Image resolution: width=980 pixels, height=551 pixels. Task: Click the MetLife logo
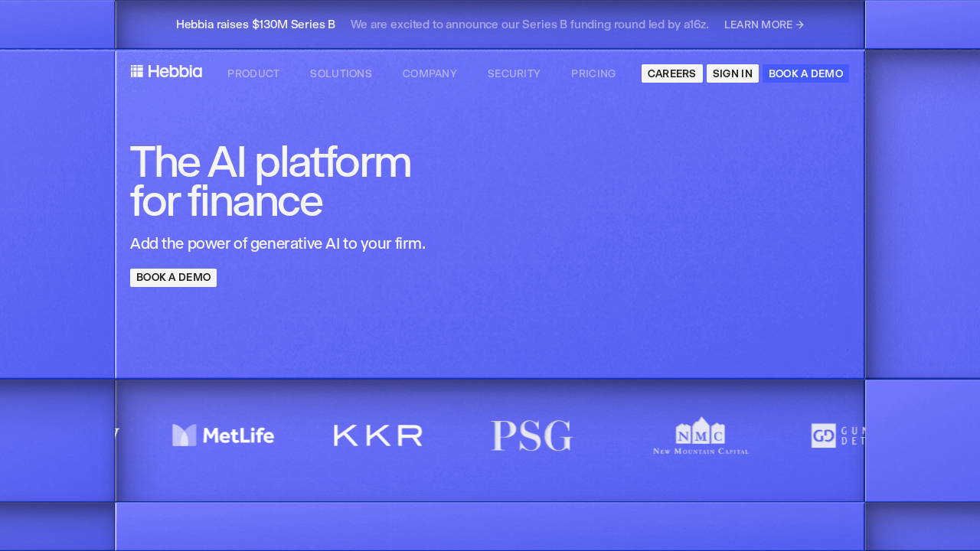(x=223, y=435)
